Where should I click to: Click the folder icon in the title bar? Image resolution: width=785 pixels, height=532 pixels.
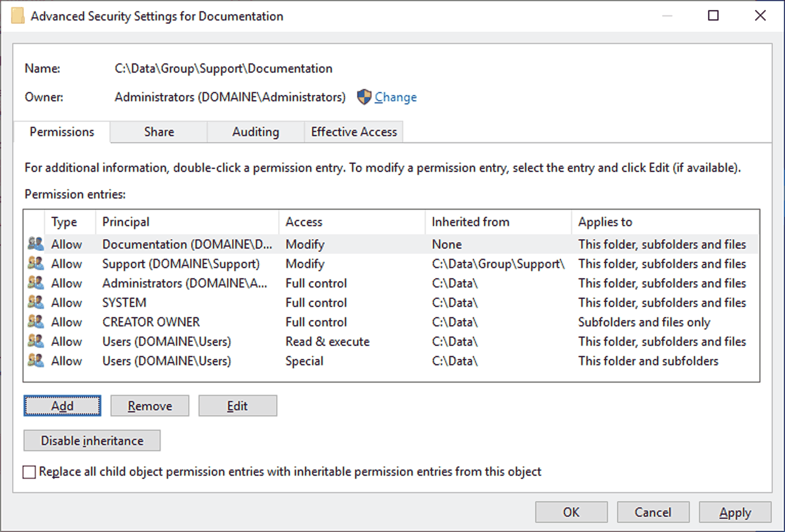pyautogui.click(x=18, y=16)
